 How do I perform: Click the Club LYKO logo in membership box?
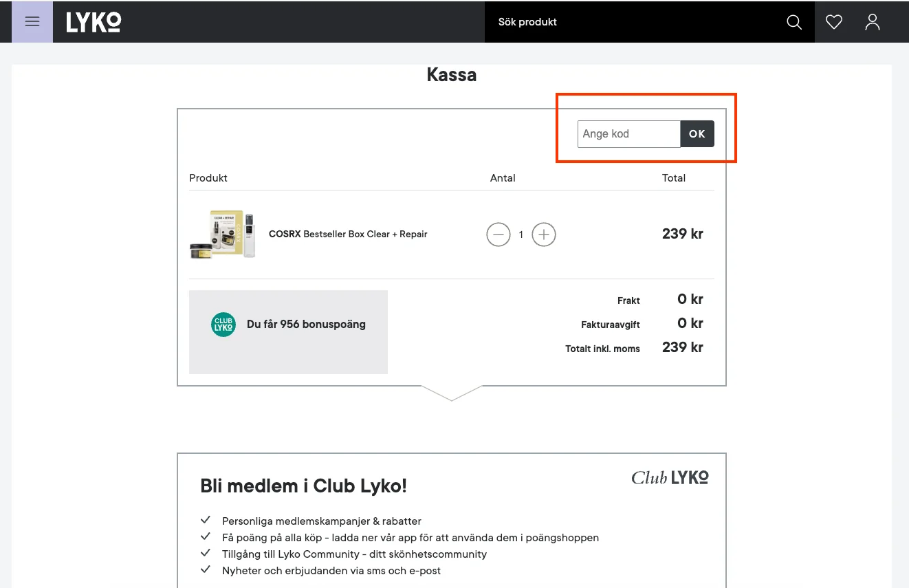pyautogui.click(x=670, y=477)
